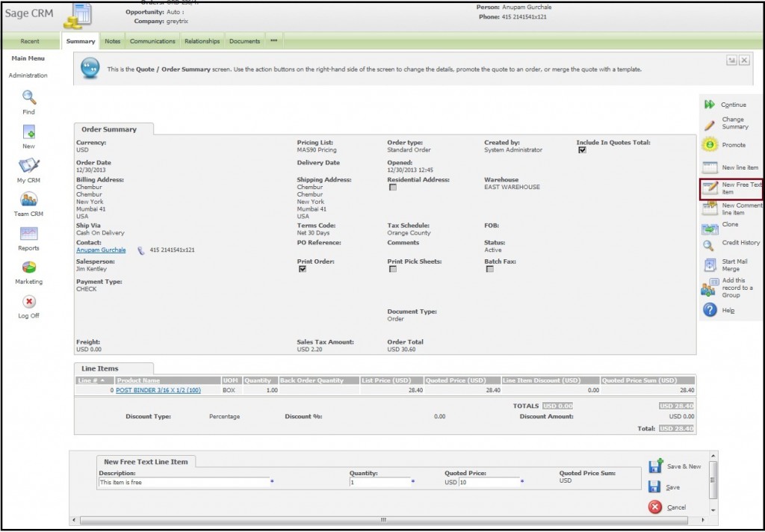Open the Reports icon

coord(29,233)
